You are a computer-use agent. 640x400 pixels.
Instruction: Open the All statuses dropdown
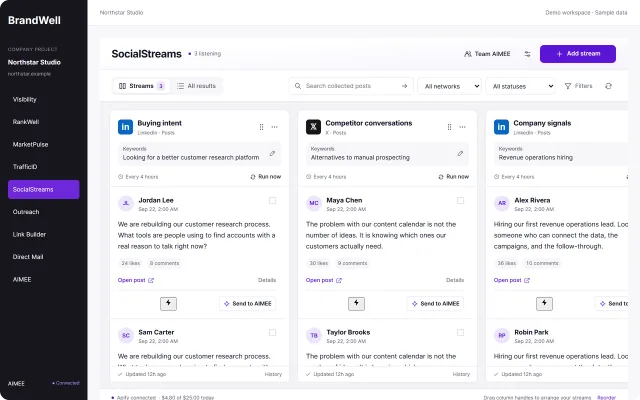tap(520, 86)
